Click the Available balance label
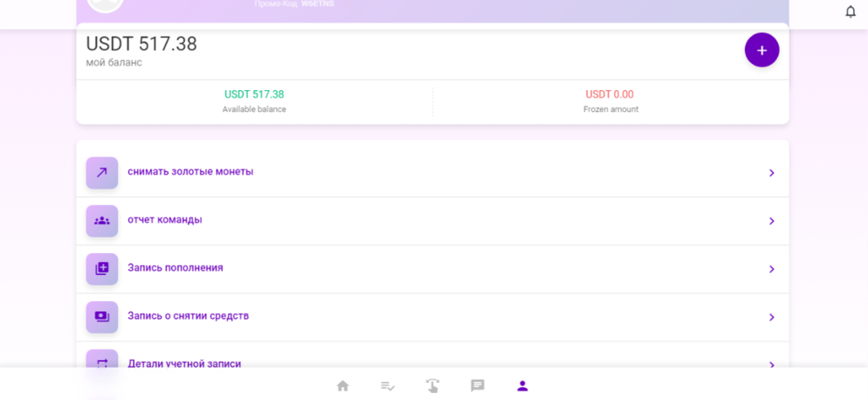This screenshot has height=400, width=868. coord(254,109)
